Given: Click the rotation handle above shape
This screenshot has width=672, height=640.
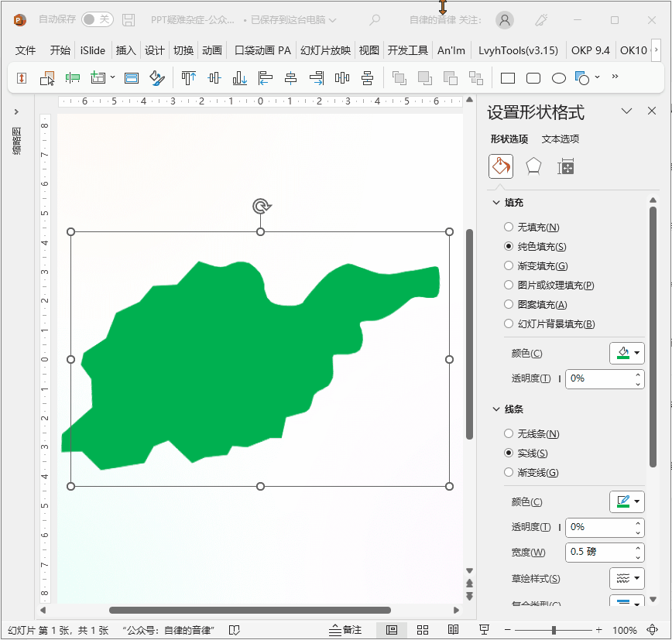Looking at the screenshot, I should pyautogui.click(x=262, y=206).
